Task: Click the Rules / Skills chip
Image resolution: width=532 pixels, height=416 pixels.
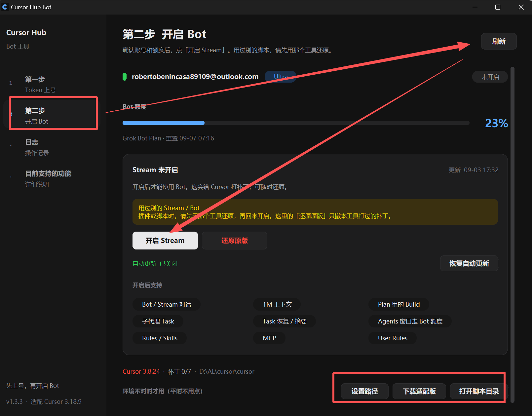Action: click(160, 338)
